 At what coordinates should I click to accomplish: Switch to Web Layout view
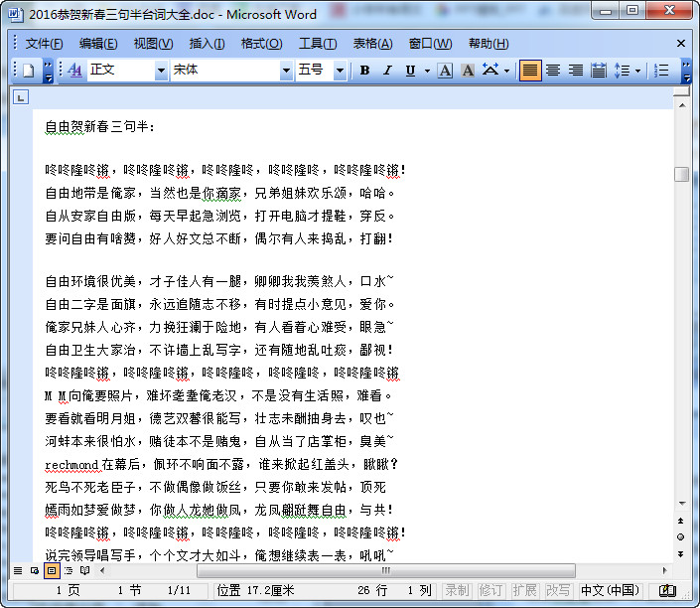(x=35, y=570)
